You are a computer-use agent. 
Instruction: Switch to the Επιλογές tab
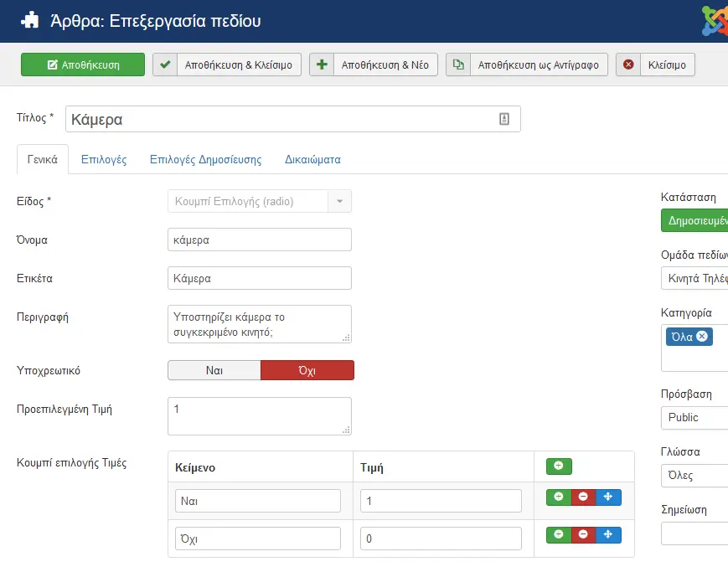[104, 159]
